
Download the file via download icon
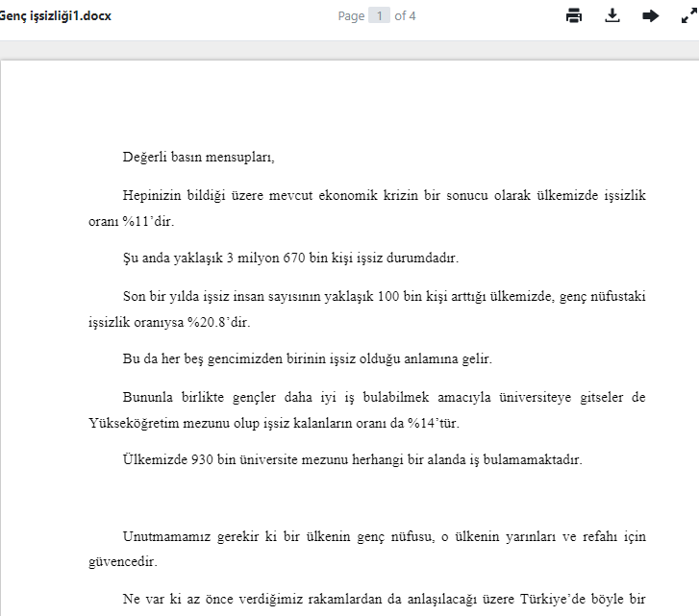click(612, 15)
